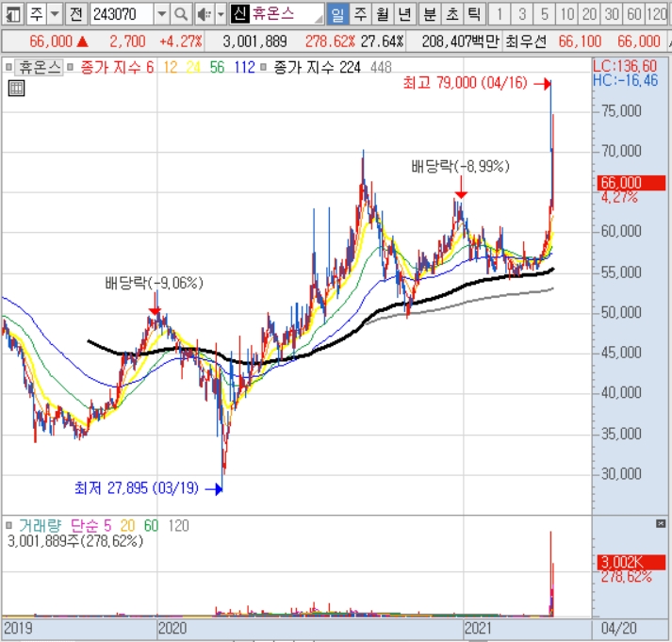Screen dimensions: 672x642
Task: Select the 3 interval button
Action: 522,14
